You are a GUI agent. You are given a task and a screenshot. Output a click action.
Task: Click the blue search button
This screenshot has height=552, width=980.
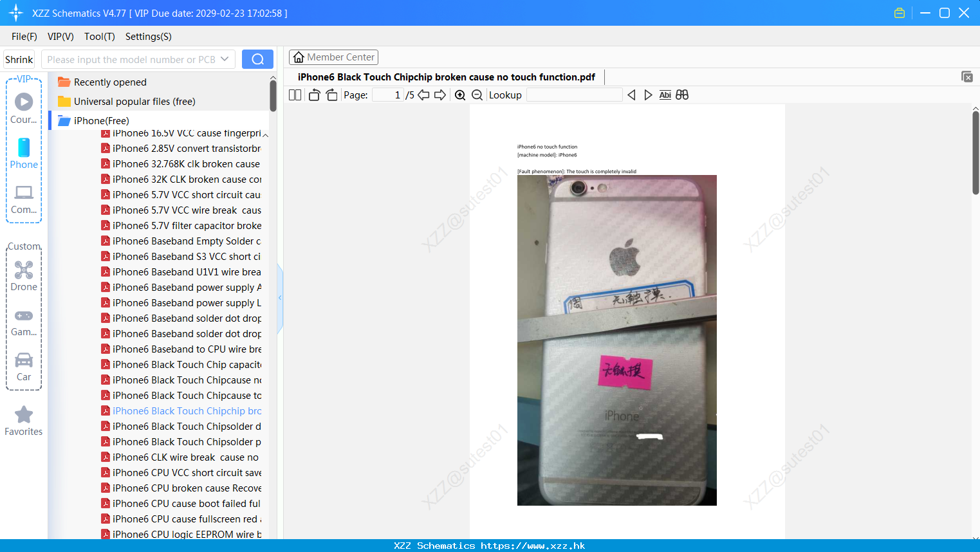tap(257, 59)
